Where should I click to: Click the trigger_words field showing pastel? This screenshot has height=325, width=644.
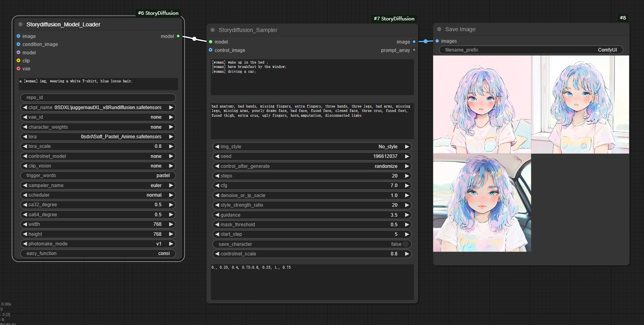98,175
